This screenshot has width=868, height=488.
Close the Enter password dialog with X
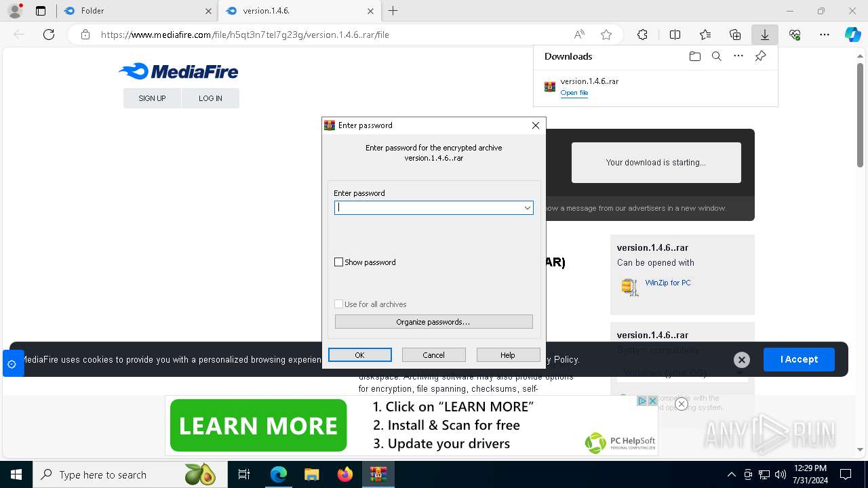point(536,125)
